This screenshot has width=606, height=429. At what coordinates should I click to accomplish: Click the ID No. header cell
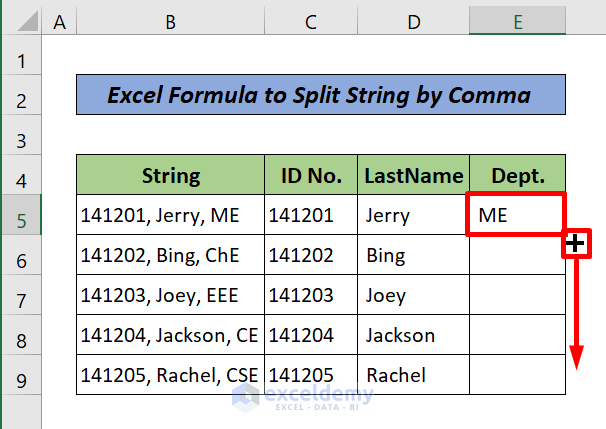tap(311, 176)
